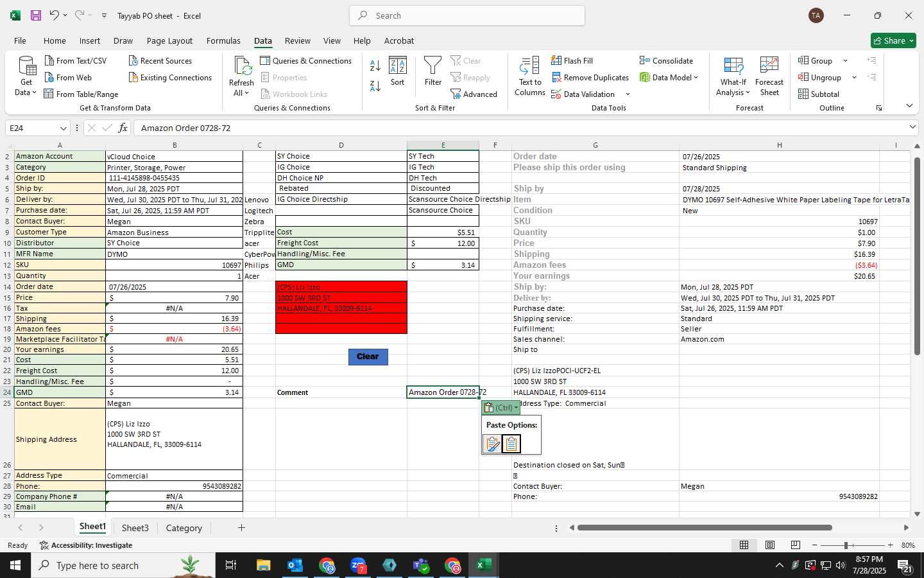Collapse the ribbon with chevron
Image resolution: width=924 pixels, height=578 pixels.
(x=909, y=105)
